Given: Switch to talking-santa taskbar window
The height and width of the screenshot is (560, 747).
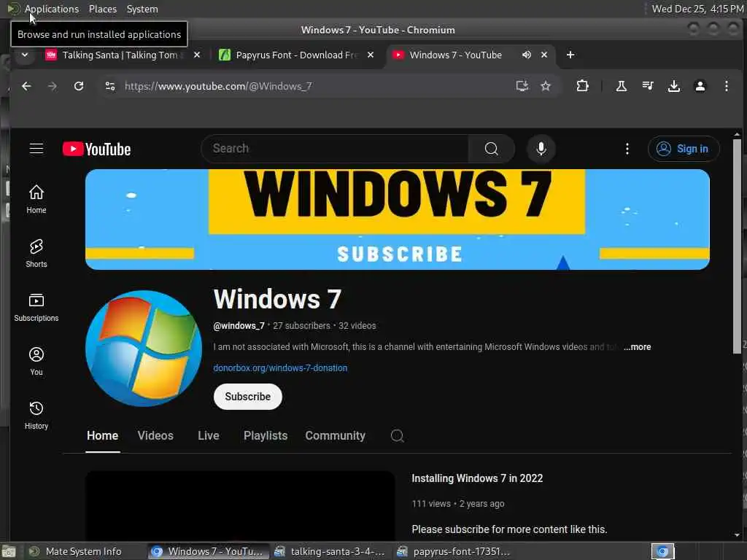Looking at the screenshot, I should 330,551.
